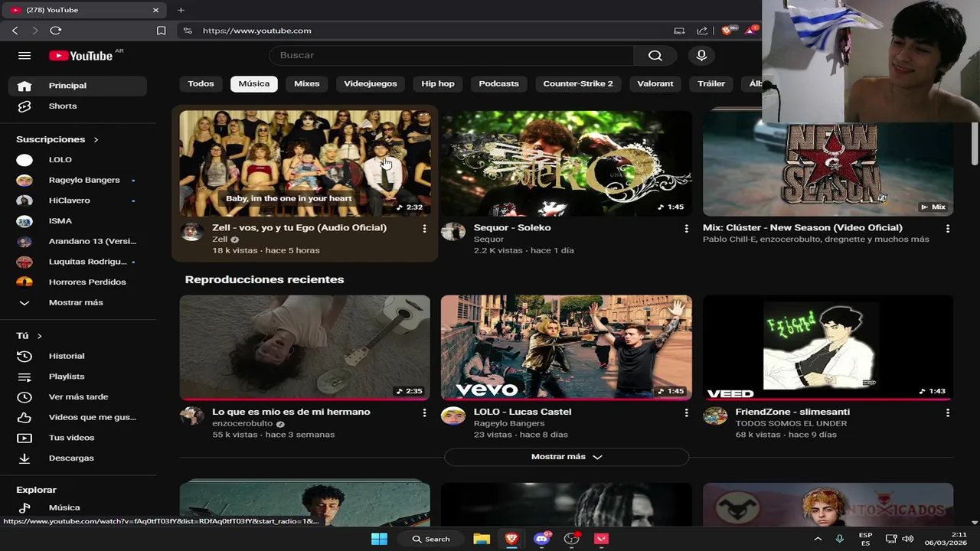
Task: Click the Sequor channel avatar
Action: click(453, 232)
